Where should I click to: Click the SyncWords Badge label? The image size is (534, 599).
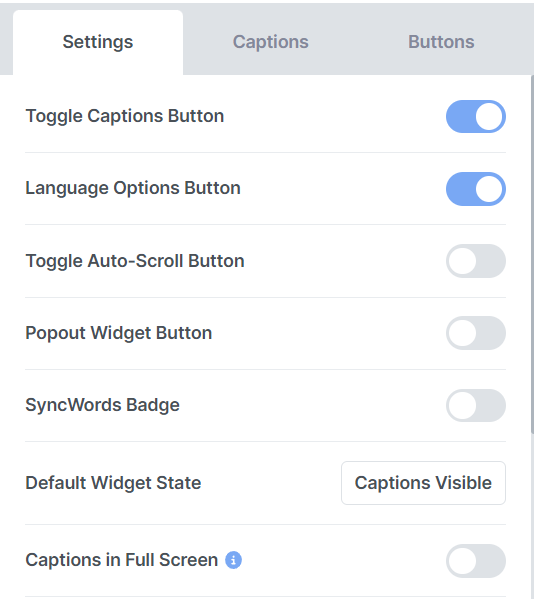[102, 405]
